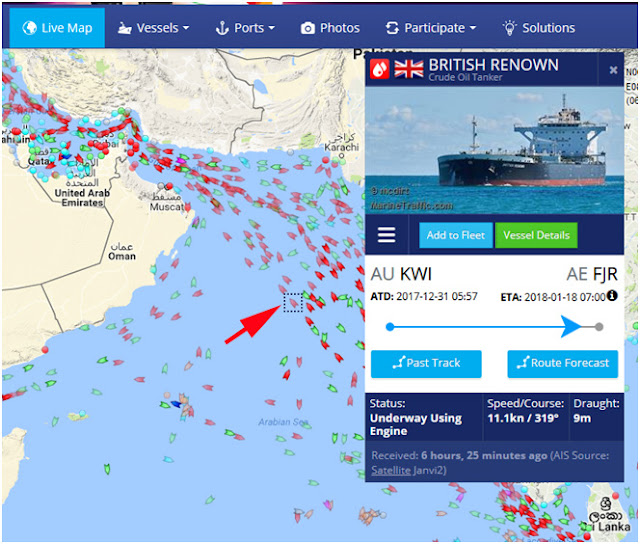This screenshot has height=544, width=640.
Task: Click the Add to Fleet button
Action: coord(456,235)
